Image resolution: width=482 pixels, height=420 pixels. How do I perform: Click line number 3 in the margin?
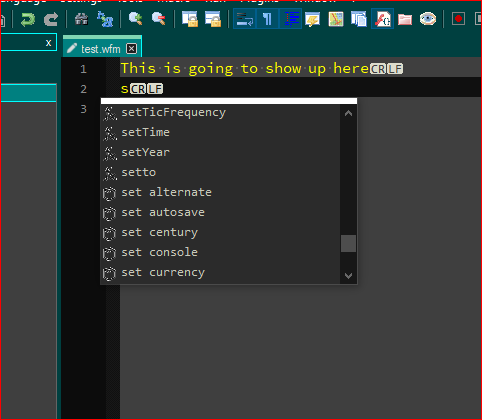(83, 109)
